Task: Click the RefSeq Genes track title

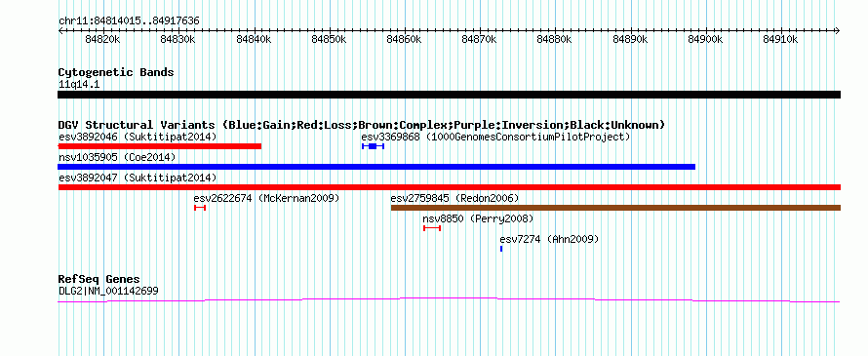Action: click(x=99, y=279)
